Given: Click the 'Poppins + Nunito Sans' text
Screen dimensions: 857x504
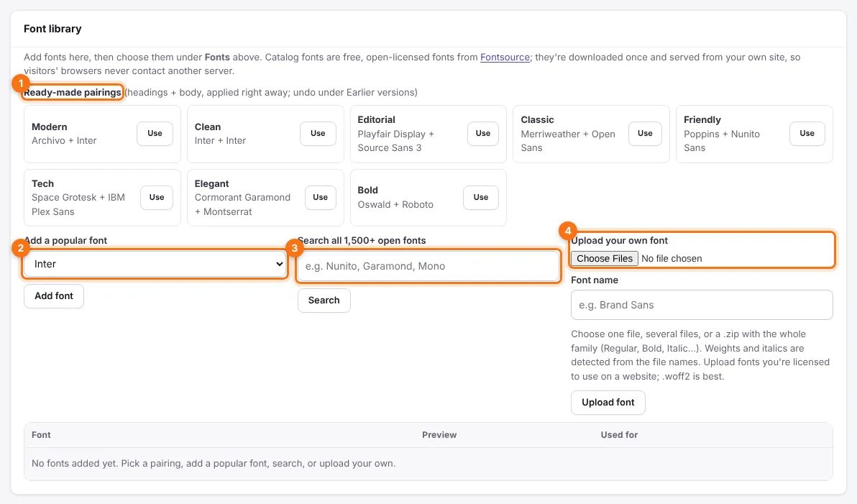Looking at the screenshot, I should click(721, 141).
